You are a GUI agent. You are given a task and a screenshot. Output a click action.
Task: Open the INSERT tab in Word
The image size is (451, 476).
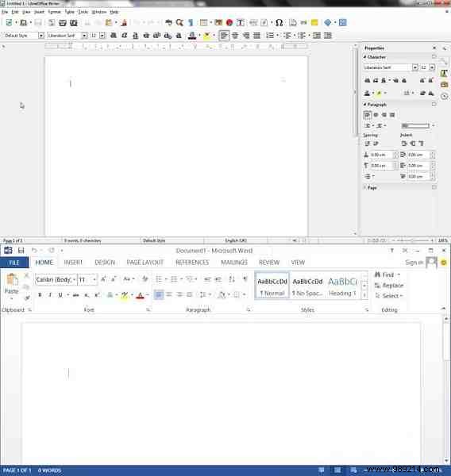click(73, 263)
